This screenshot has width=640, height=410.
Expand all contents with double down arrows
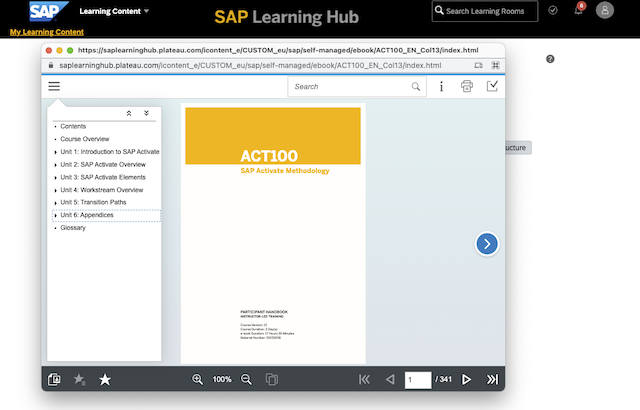(x=146, y=113)
